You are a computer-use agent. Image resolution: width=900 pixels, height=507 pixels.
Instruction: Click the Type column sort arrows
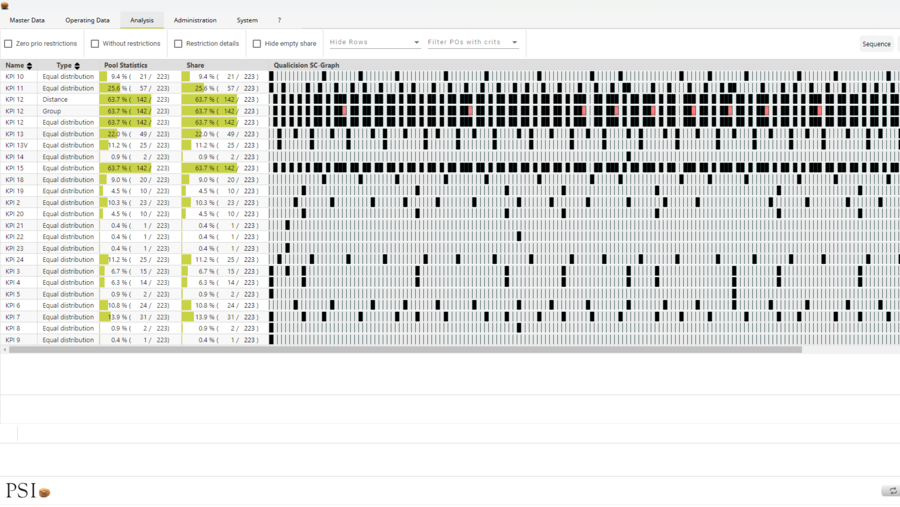[77, 66]
